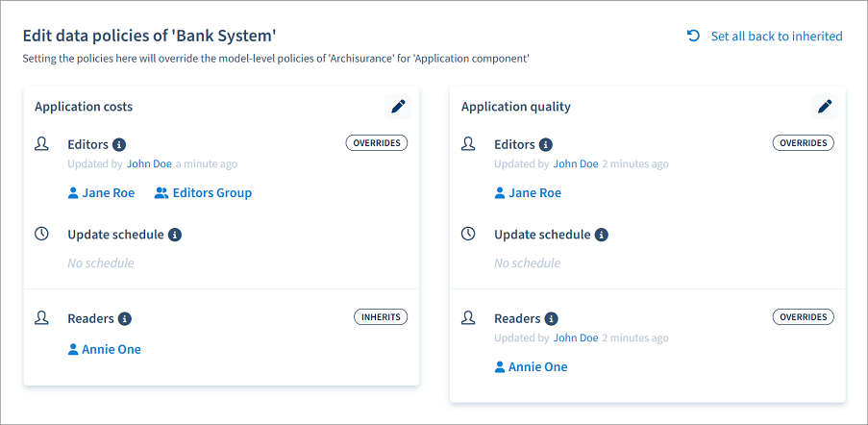Viewport: 868px width, 425px height.
Task: Open Jane Roe under Application quality Editors
Action: pos(528,193)
